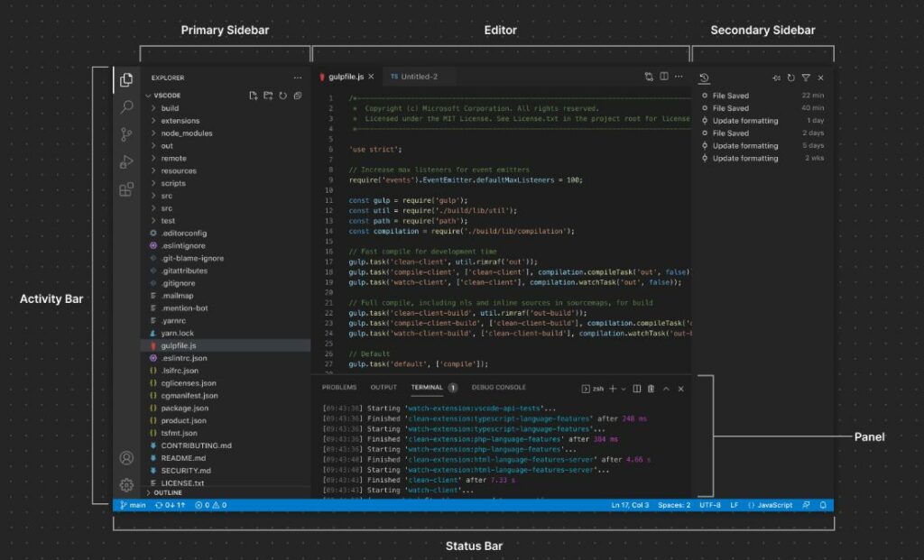This screenshot has width=924, height=560.
Task: Open the Run and Debug view
Action: tap(126, 161)
